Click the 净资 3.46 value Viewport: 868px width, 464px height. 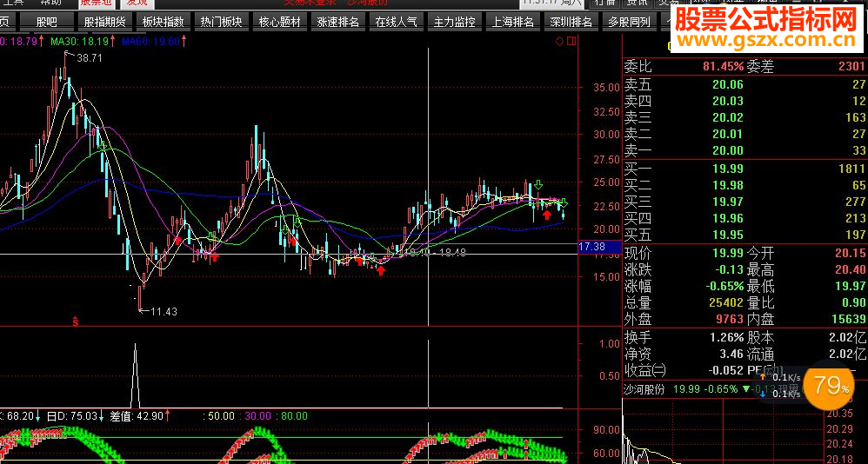[731, 354]
